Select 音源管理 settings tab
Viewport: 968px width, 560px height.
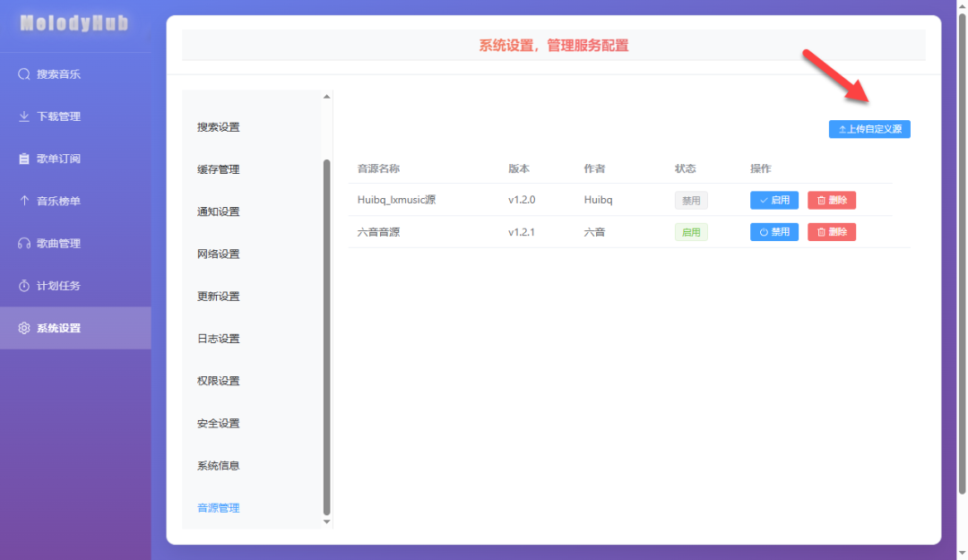click(x=218, y=507)
